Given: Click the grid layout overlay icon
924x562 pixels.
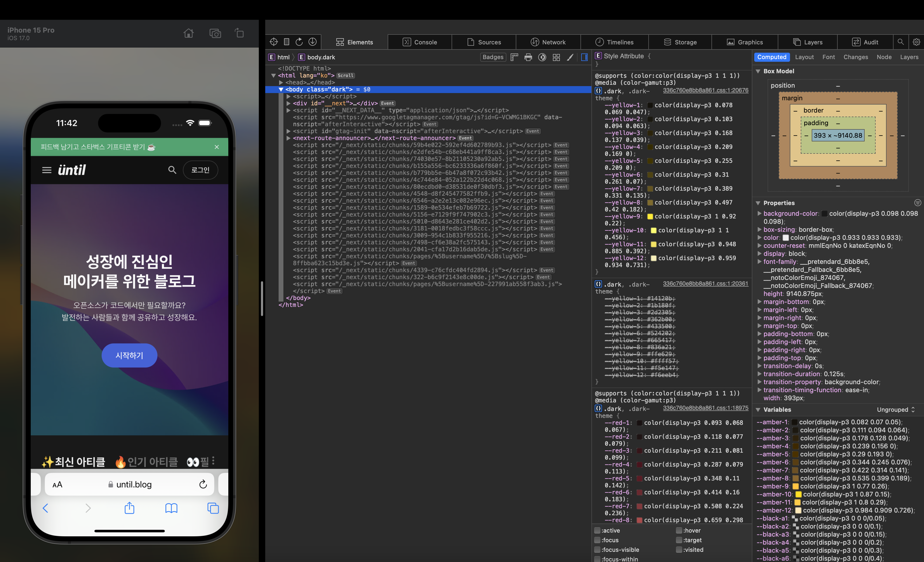Looking at the screenshot, I should tap(556, 57).
